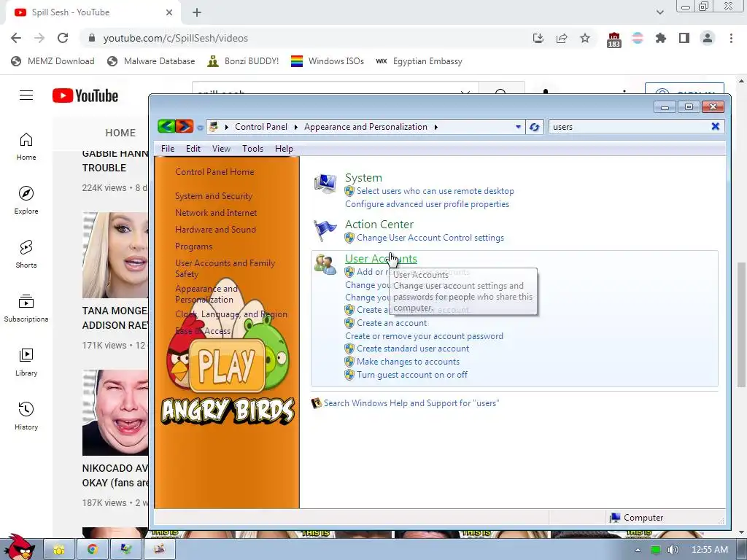747x560 pixels.
Task: Click Create standard user account
Action: click(413, 349)
